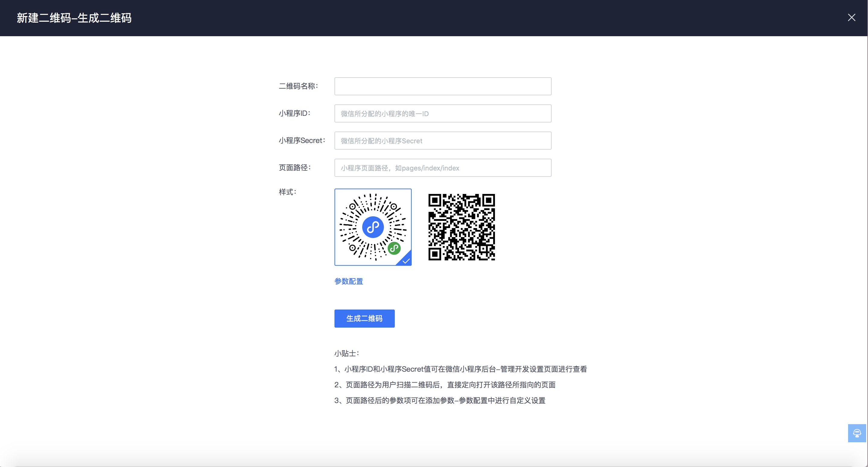Click the green mini-program badge icon

coord(394,248)
